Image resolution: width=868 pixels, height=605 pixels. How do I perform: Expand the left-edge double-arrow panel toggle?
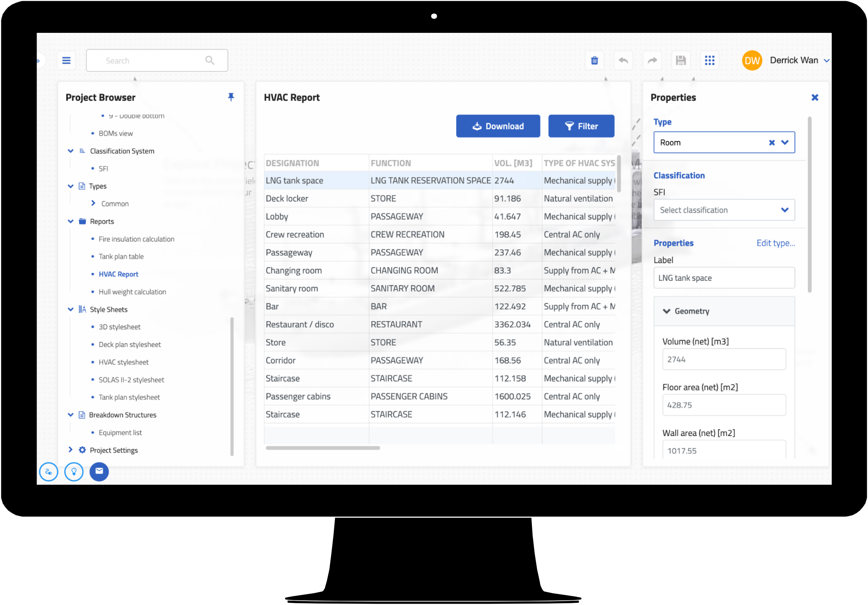point(38,60)
